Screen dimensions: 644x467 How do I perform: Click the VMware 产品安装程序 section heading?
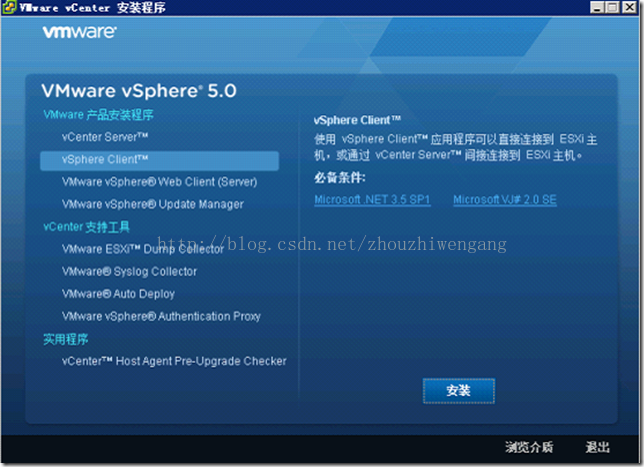pyautogui.click(x=98, y=115)
